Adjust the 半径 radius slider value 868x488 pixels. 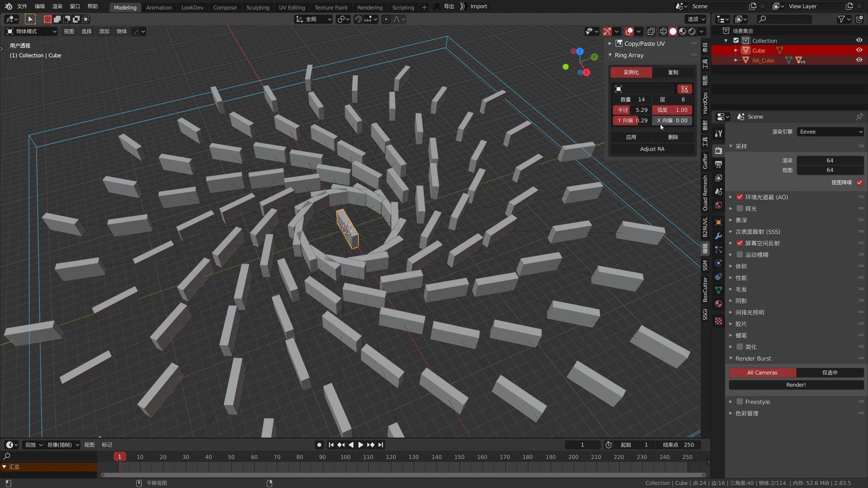(633, 110)
